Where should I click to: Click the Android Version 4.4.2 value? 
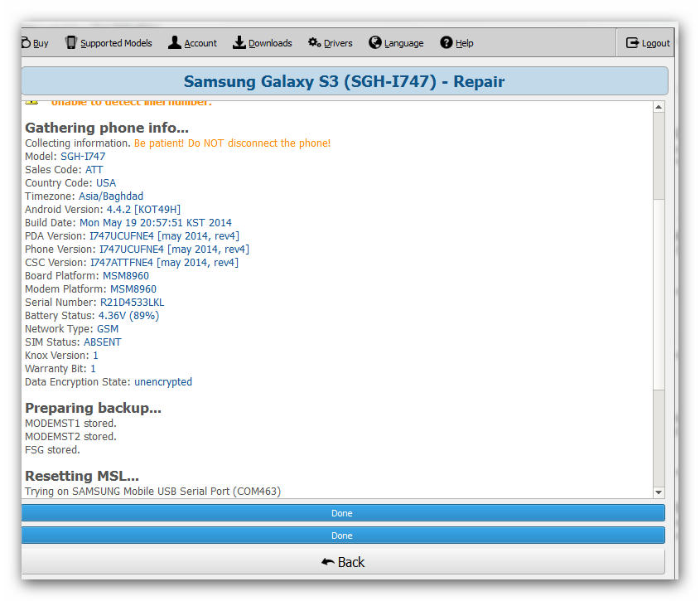coord(143,209)
